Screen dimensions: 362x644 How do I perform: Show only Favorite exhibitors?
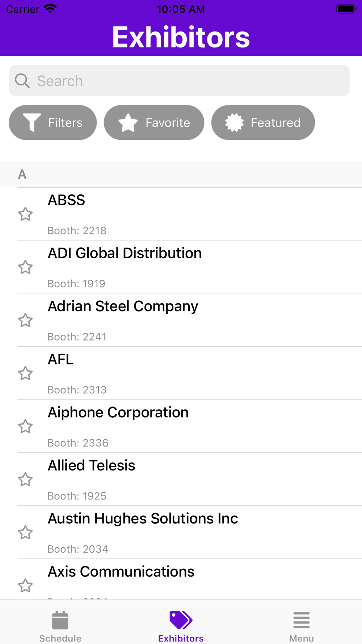click(x=154, y=123)
